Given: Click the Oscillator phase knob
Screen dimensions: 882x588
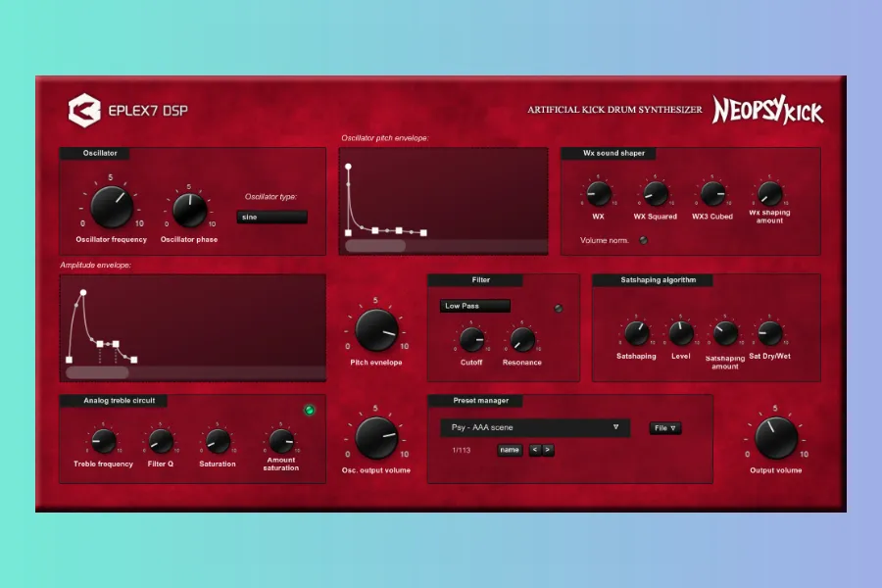Looking at the screenshot, I should 189,209.
